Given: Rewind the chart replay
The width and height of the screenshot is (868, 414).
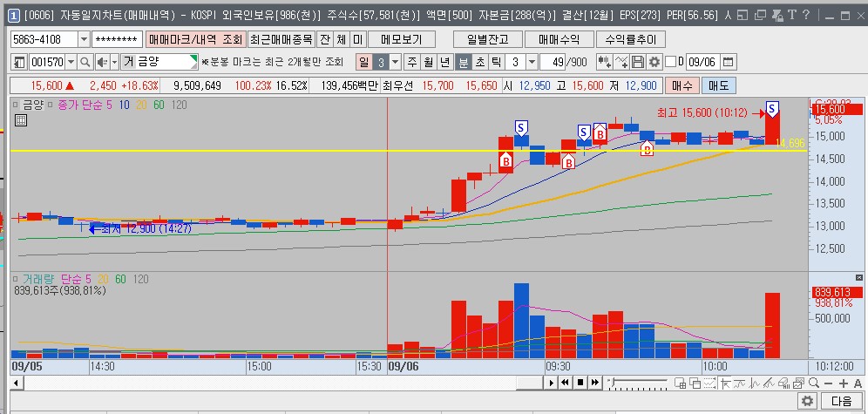Looking at the screenshot, I should point(565,383).
